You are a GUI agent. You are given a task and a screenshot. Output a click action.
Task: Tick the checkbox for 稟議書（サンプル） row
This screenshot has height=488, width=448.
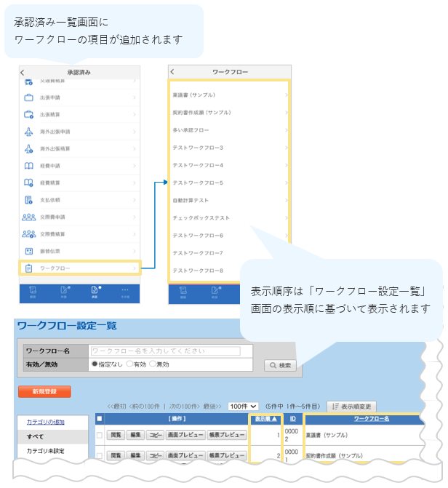(x=100, y=435)
